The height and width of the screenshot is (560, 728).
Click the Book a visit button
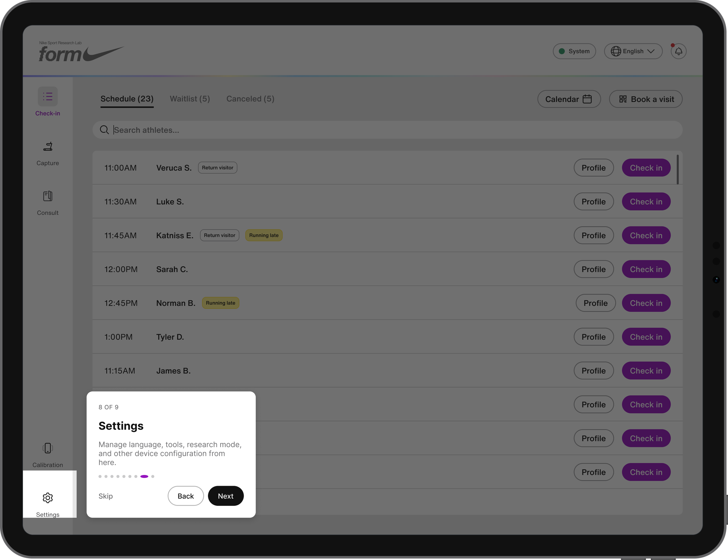646,99
